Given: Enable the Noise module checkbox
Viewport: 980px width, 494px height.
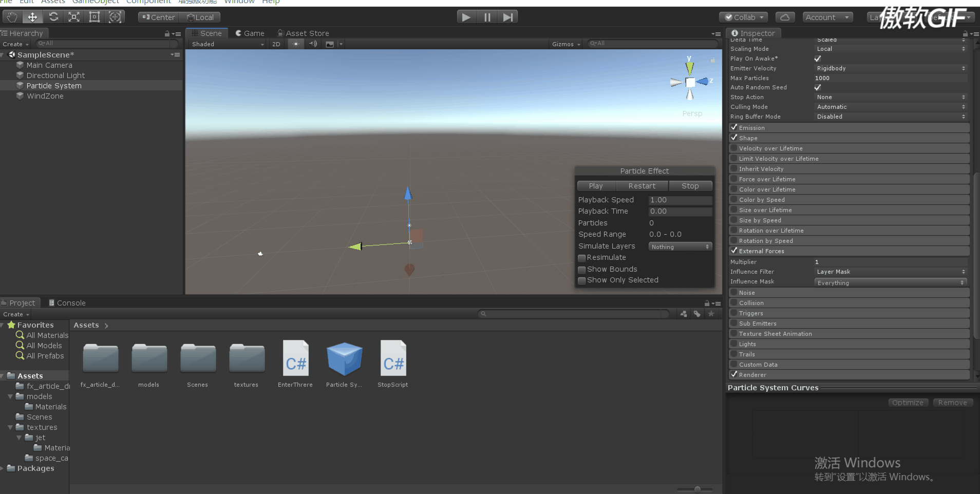Looking at the screenshot, I should click(734, 292).
